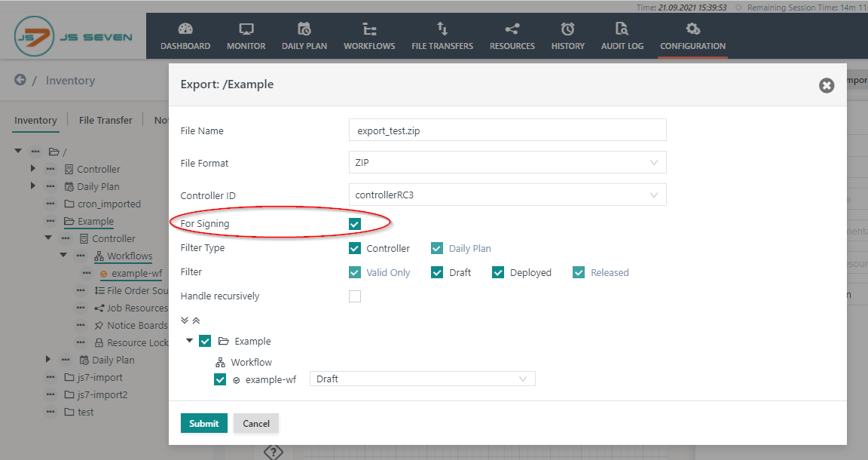Open the Configuration gears icon
This screenshot has height=460, width=868.
(x=692, y=29)
